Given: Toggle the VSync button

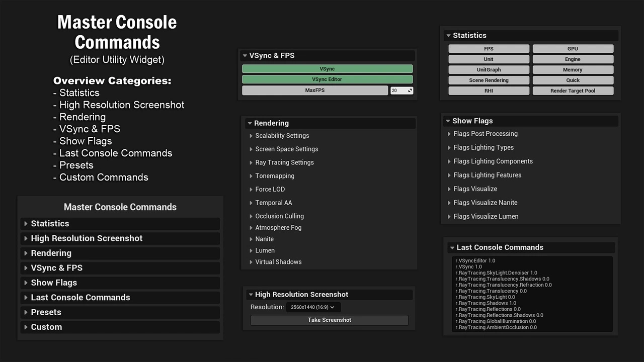Looking at the screenshot, I should [327, 69].
